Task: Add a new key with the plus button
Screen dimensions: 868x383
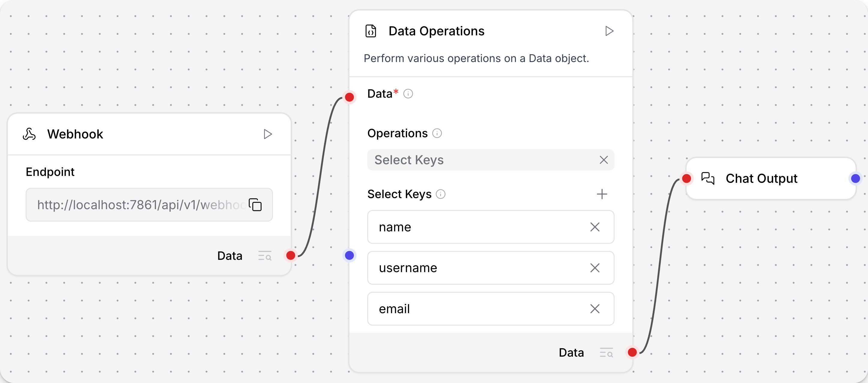Action: pyautogui.click(x=602, y=194)
